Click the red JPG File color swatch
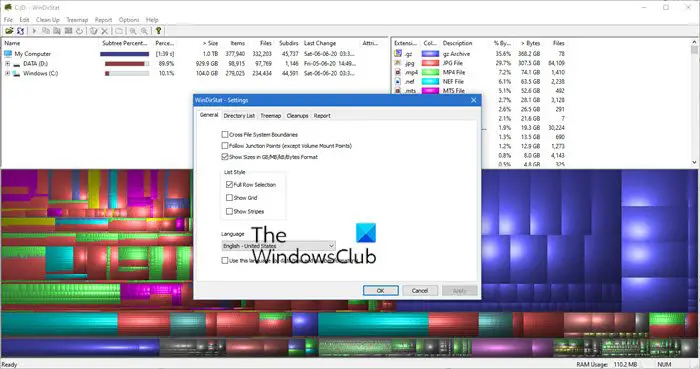Screen dimensions: 700x369 point(430,63)
